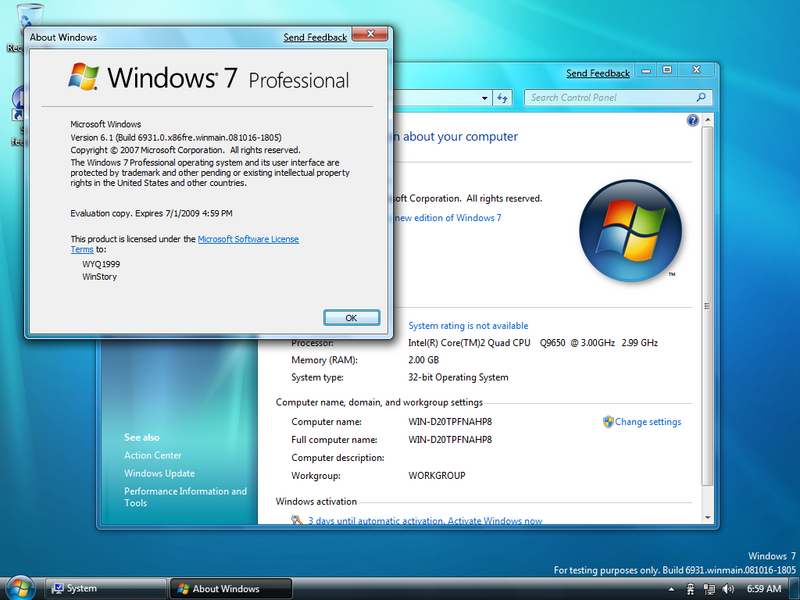Click Send Feedback in the System window
This screenshot has height=600, width=800.
pos(598,73)
